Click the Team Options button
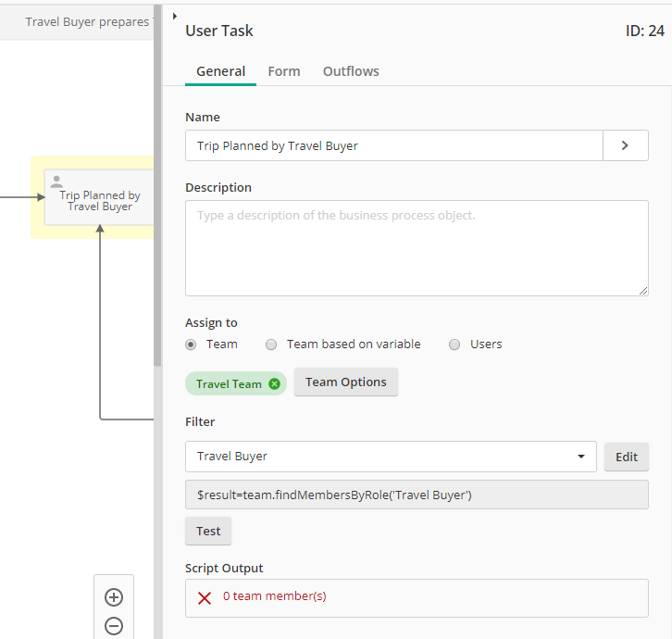 345,382
